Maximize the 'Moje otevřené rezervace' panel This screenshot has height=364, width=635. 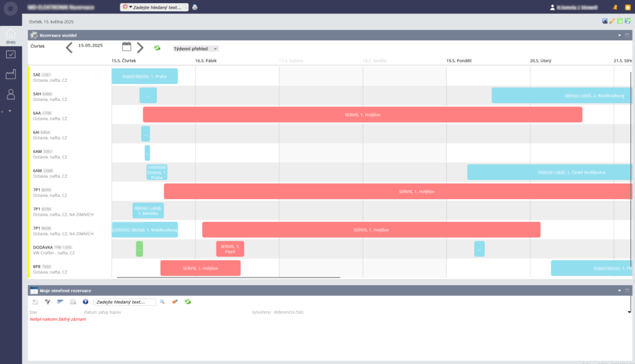point(627,291)
